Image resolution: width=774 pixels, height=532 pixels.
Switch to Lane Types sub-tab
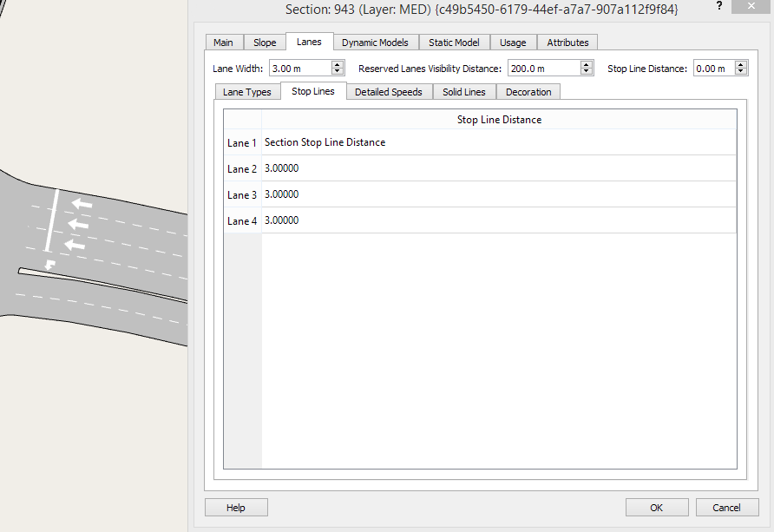click(x=247, y=92)
